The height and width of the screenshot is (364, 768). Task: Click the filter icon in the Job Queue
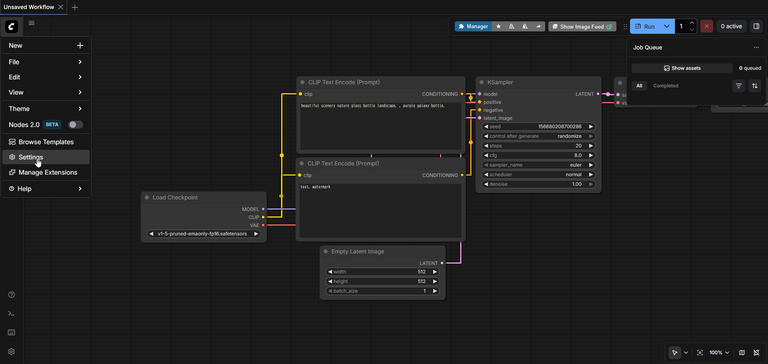point(739,86)
